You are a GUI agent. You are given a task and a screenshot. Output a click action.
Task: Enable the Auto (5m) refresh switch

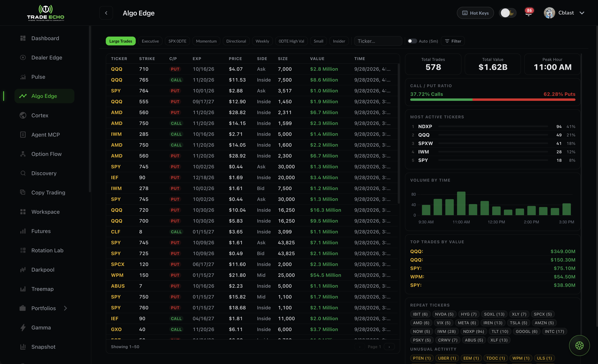point(412,41)
